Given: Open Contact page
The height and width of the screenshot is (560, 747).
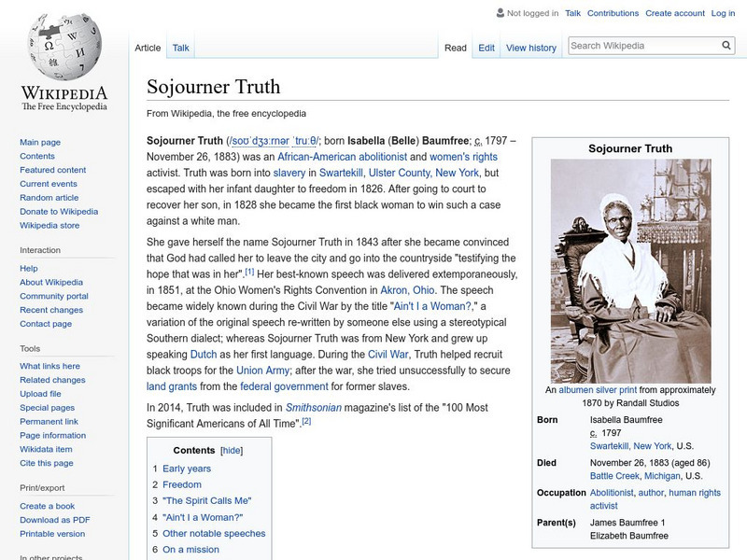Looking at the screenshot, I should pyautogui.click(x=46, y=323).
